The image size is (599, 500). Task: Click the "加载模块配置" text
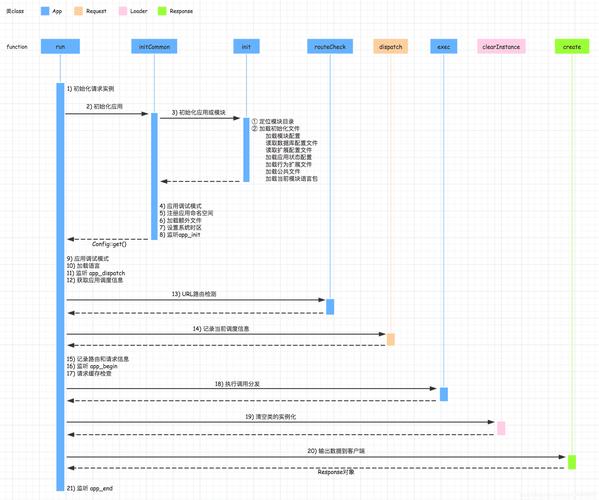click(283, 136)
